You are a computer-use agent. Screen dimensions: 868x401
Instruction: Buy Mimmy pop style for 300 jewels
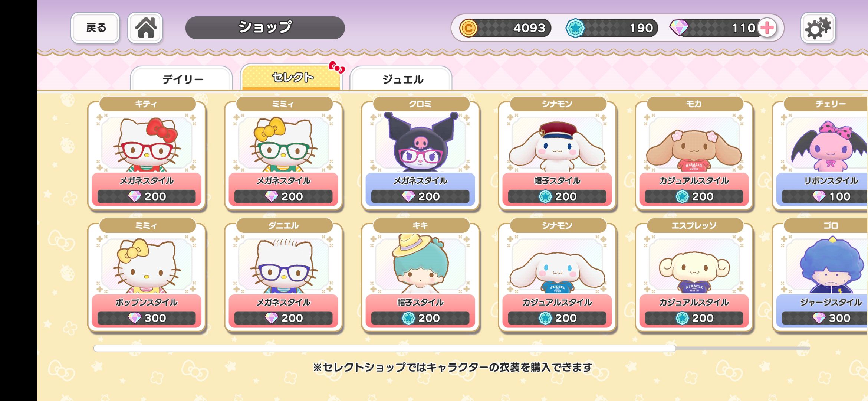pos(147,276)
